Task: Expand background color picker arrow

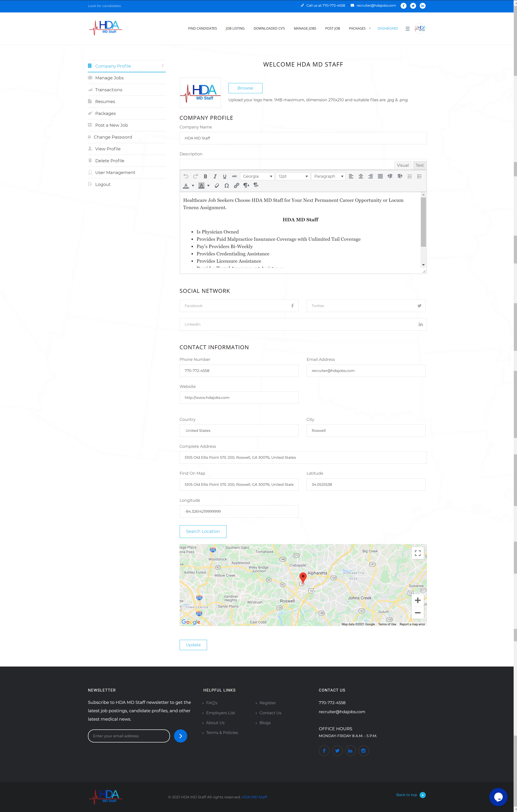Action: click(x=208, y=185)
